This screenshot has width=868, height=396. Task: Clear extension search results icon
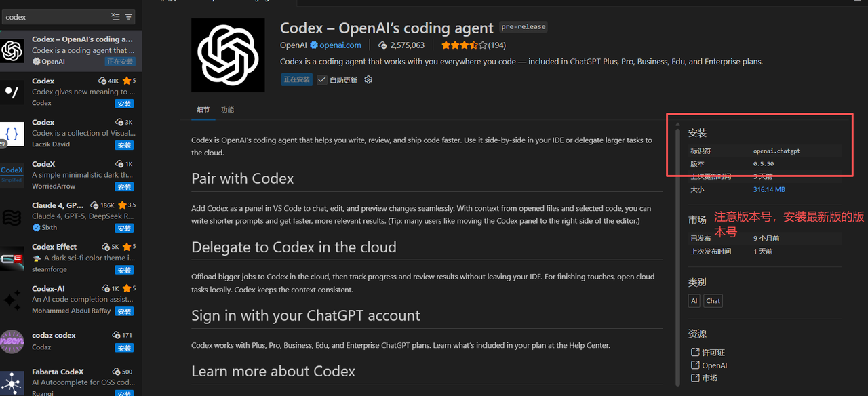(x=115, y=16)
